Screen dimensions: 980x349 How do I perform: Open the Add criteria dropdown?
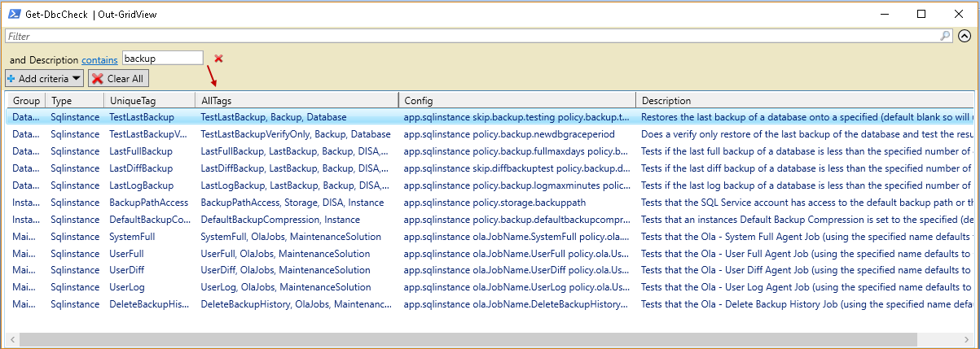(45, 79)
